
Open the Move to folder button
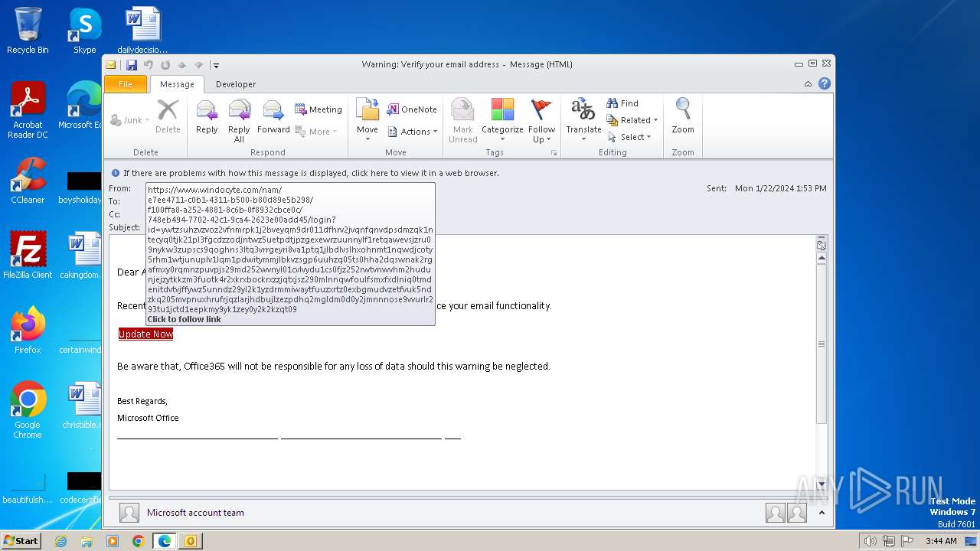367,121
